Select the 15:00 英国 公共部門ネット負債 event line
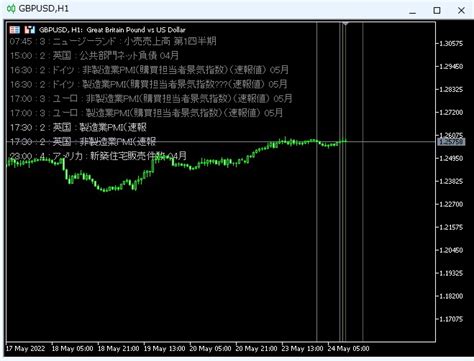The width and height of the screenshot is (474, 361). pyautogui.click(x=94, y=56)
